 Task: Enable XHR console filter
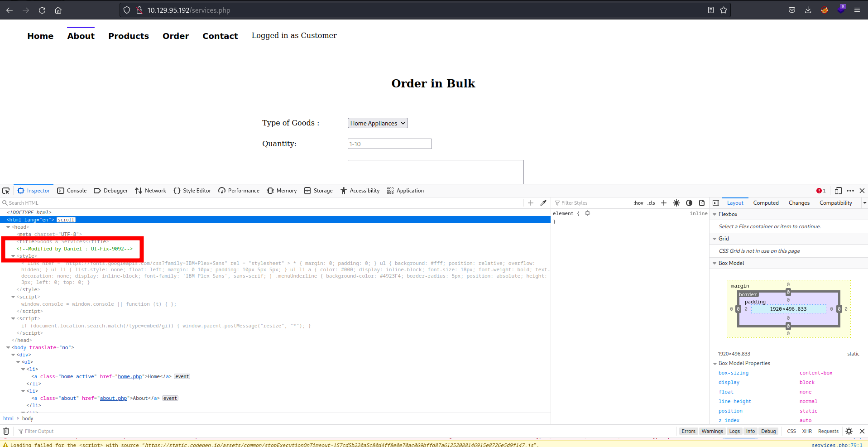pyautogui.click(x=807, y=431)
